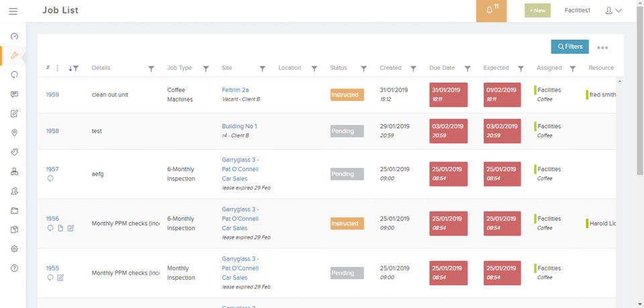Open the Job Type column filter
Image resolution: width=644 pixels, height=308 pixels.
click(x=206, y=68)
